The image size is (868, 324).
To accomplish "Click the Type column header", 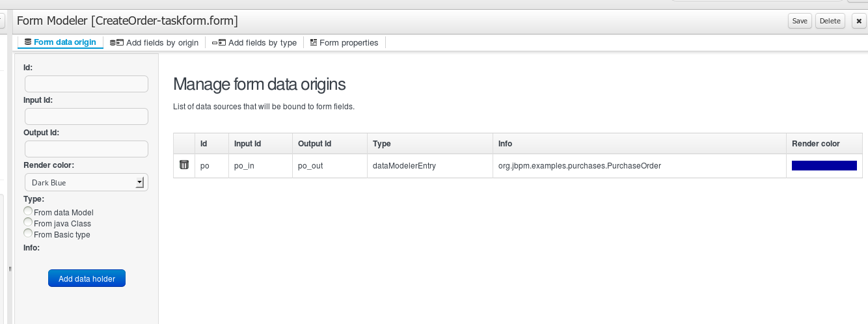I will pos(381,144).
